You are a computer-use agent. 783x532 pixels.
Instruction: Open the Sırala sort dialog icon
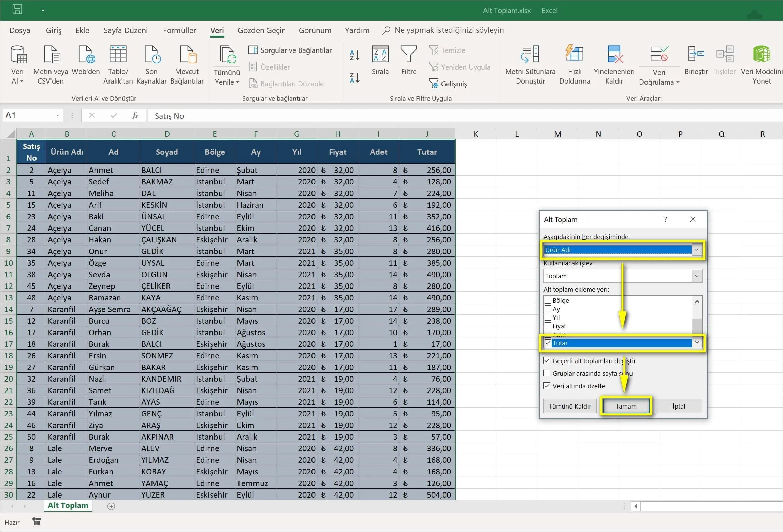point(380,54)
